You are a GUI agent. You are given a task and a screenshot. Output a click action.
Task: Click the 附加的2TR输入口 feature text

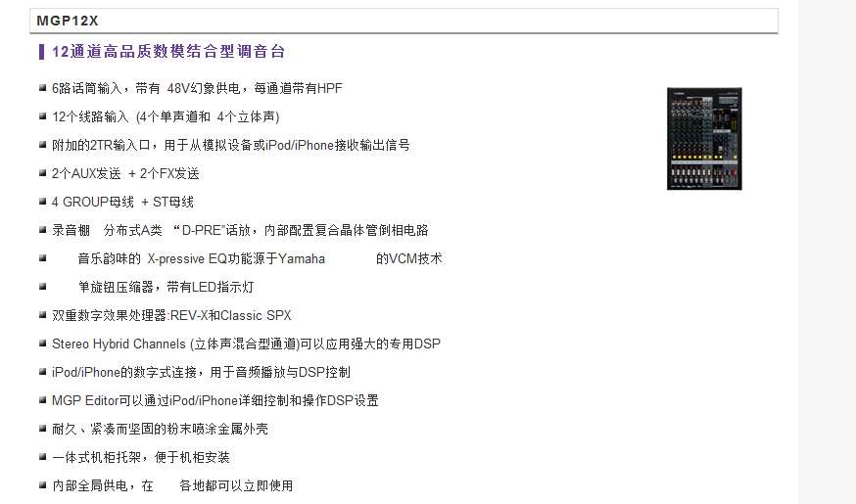[230, 145]
